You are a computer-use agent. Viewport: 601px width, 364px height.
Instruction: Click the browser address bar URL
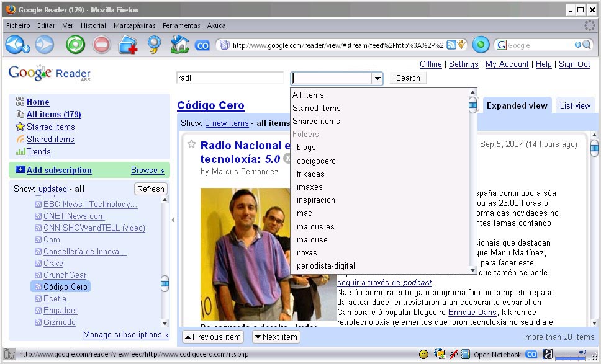tap(338, 45)
